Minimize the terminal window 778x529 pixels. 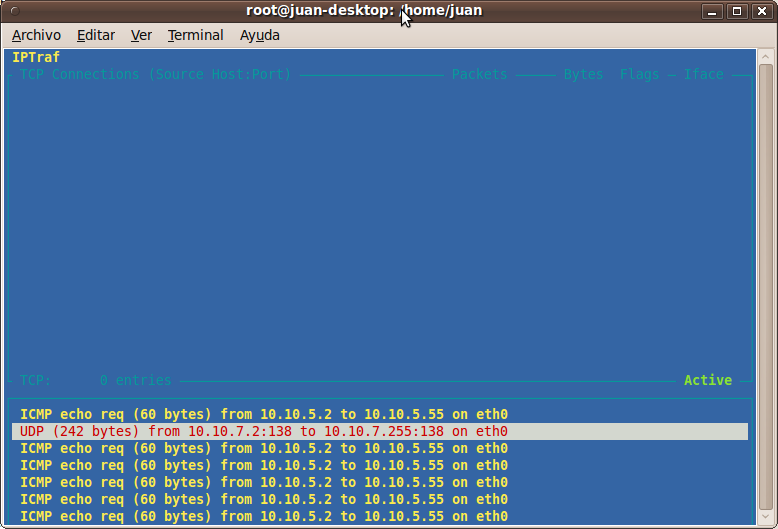coord(712,11)
